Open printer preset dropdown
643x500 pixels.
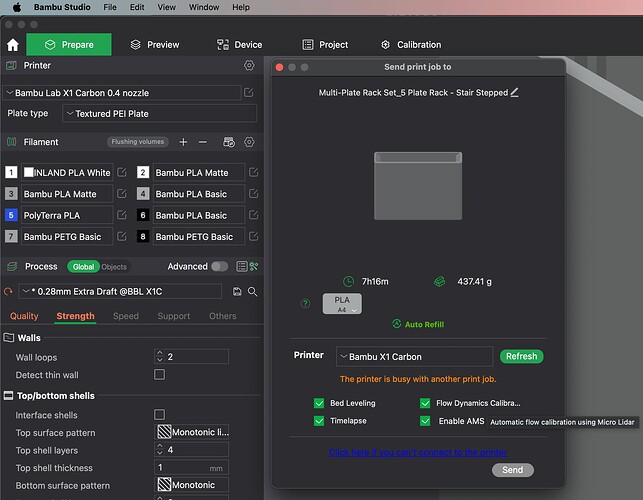[x=122, y=93]
